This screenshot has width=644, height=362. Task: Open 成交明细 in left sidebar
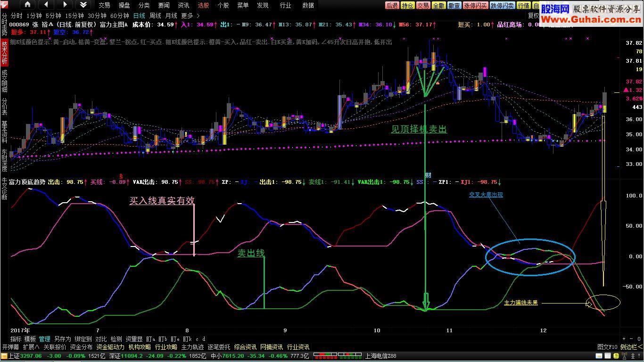click(4, 81)
